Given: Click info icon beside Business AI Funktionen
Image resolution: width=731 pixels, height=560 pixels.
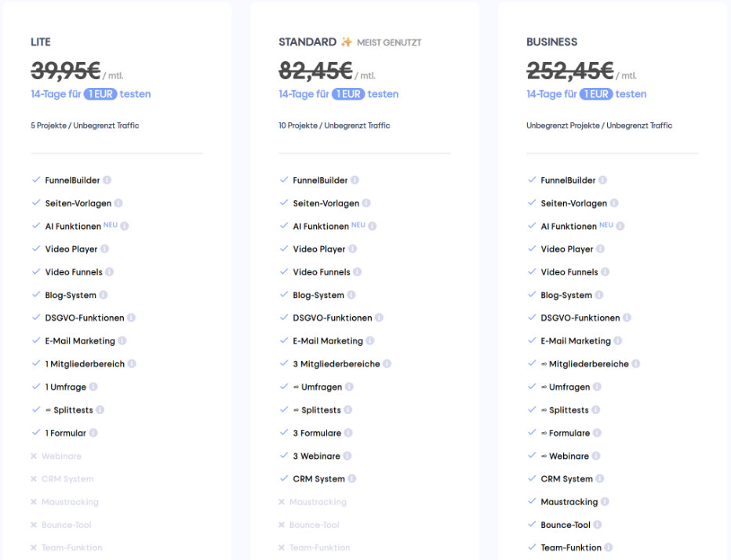Looking at the screenshot, I should (x=620, y=226).
